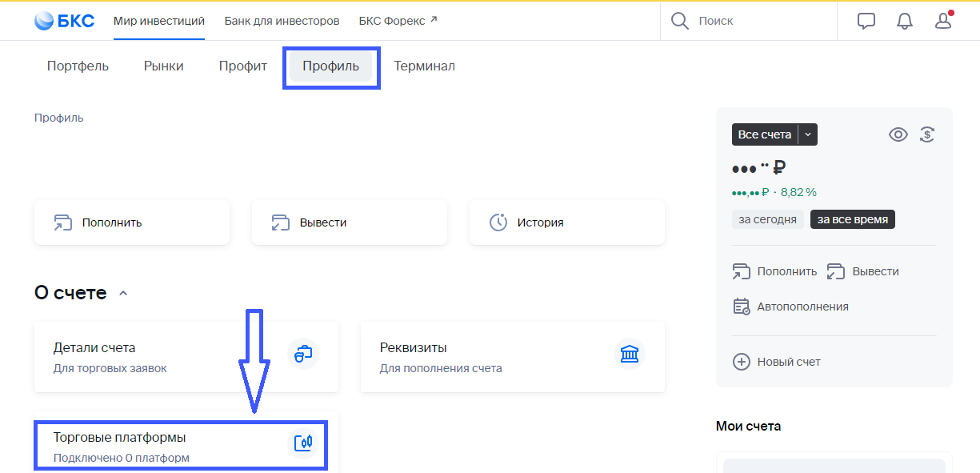Click the BKS logo

pos(65,21)
